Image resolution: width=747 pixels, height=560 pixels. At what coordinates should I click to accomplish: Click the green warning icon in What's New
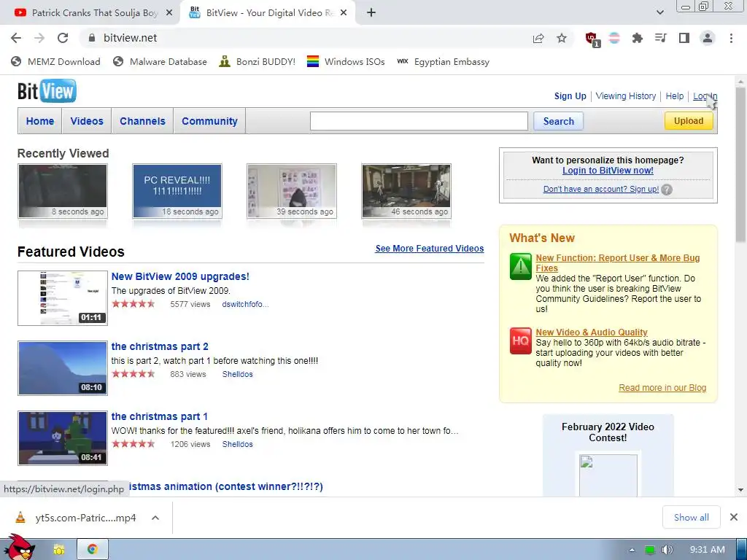(520, 267)
